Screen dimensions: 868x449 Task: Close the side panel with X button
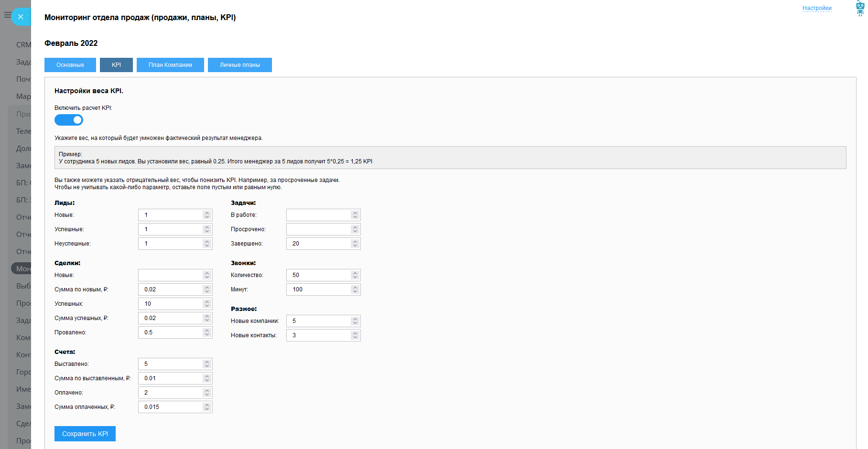(x=21, y=17)
